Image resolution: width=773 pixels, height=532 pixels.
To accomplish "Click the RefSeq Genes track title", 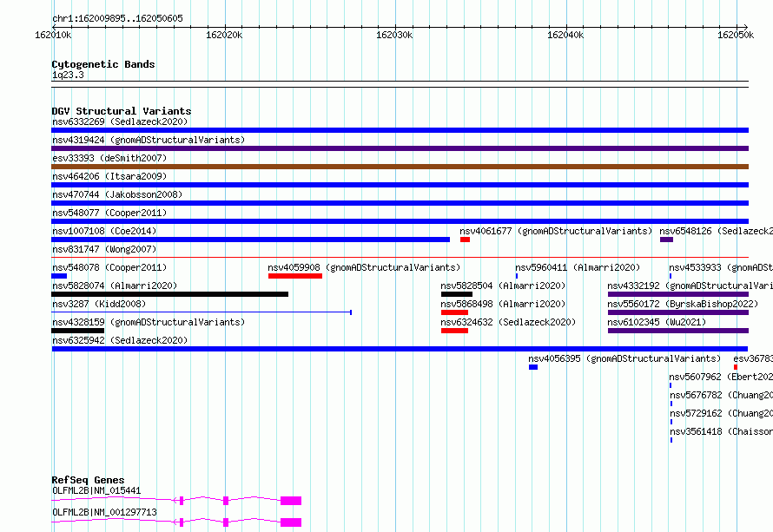I will click(88, 480).
